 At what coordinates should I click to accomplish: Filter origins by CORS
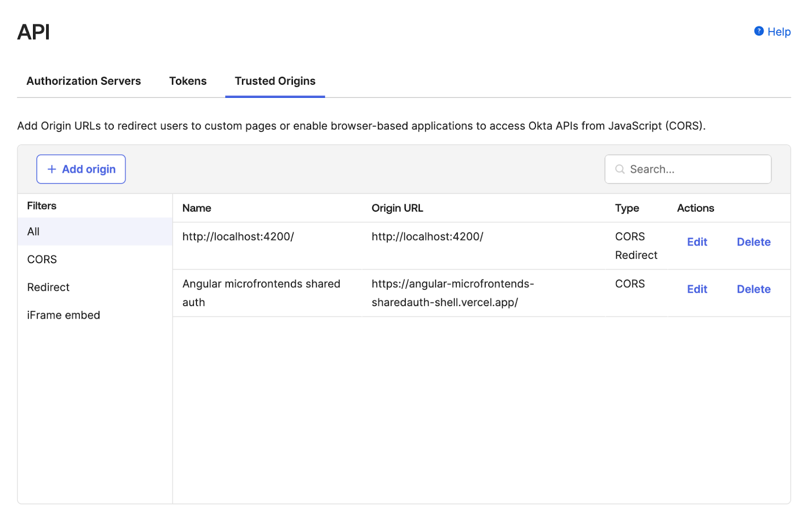pyautogui.click(x=42, y=260)
